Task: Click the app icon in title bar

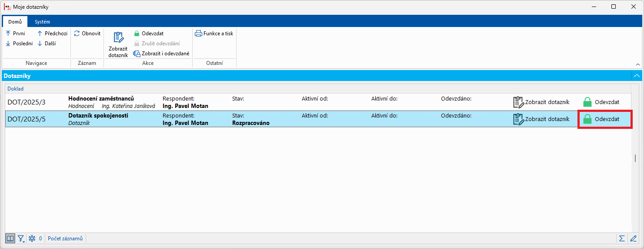Action: click(7, 7)
